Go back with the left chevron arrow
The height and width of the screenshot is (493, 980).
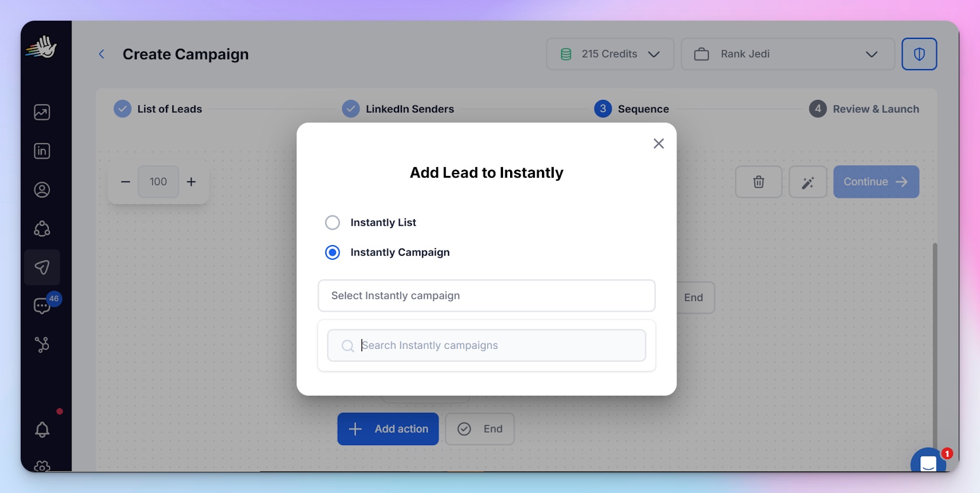pyautogui.click(x=102, y=54)
